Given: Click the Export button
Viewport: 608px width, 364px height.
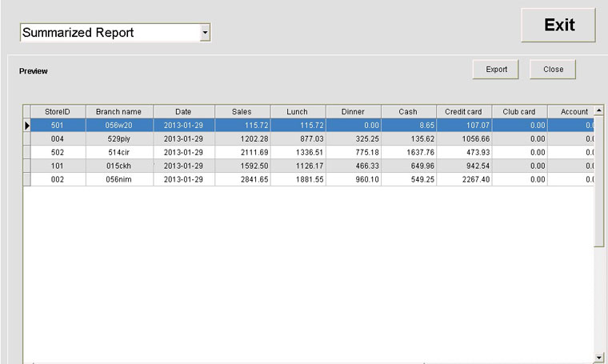Looking at the screenshot, I should tap(495, 70).
